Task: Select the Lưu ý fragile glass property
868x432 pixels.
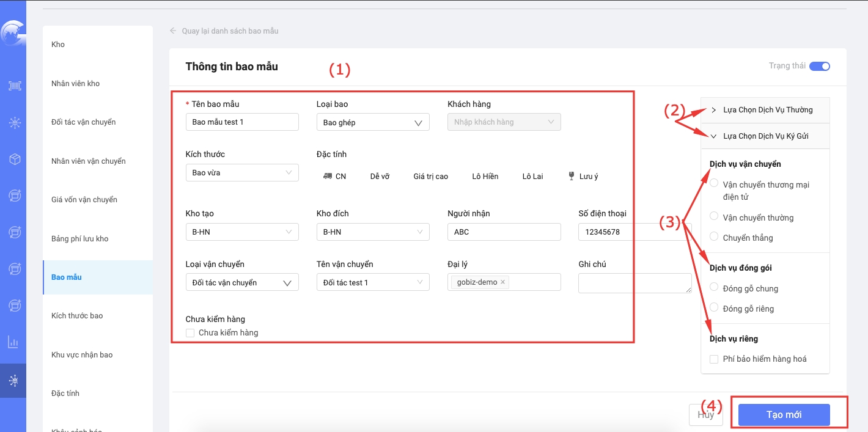Action: coord(583,176)
